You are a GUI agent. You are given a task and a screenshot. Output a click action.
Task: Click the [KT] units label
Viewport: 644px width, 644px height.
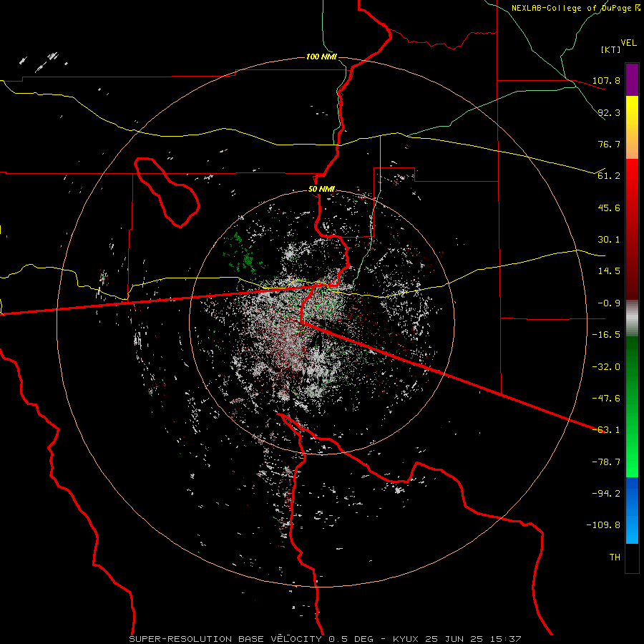611,49
